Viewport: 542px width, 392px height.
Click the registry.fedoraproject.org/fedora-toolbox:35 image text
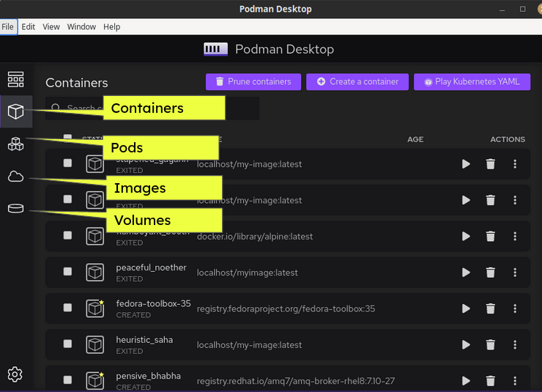[286, 308]
